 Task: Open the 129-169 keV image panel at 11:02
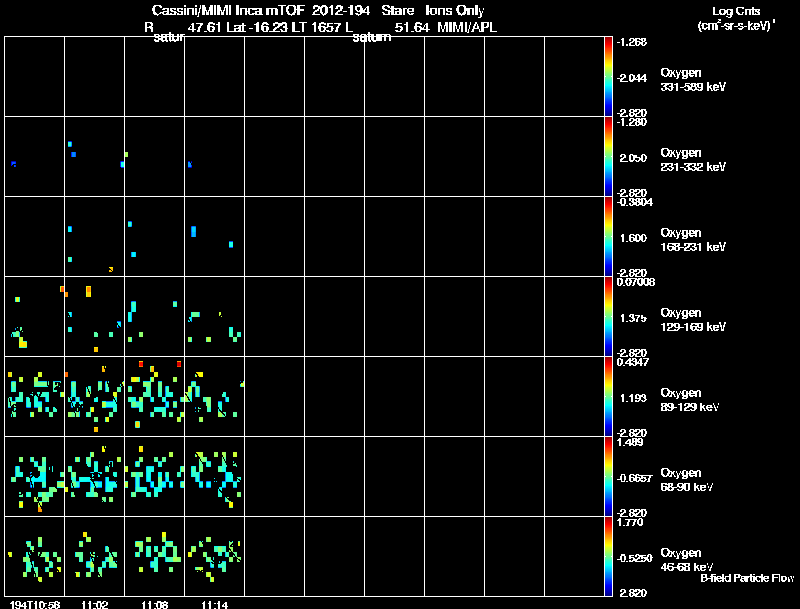pos(94,316)
